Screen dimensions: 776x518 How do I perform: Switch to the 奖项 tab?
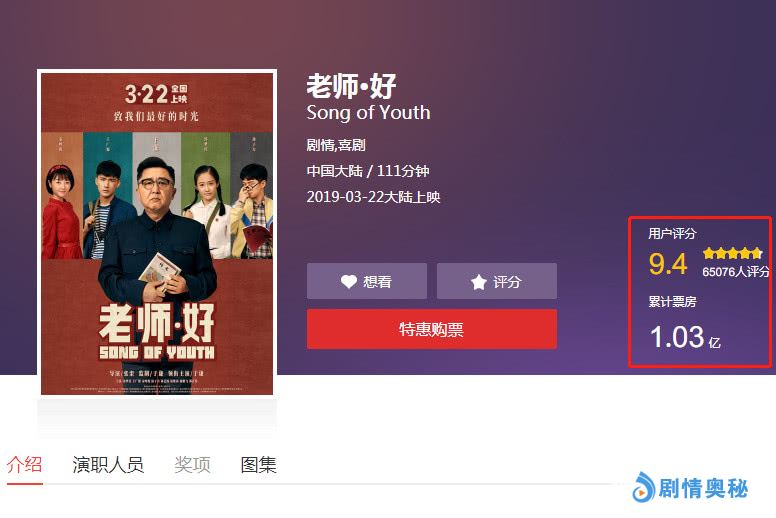(192, 465)
